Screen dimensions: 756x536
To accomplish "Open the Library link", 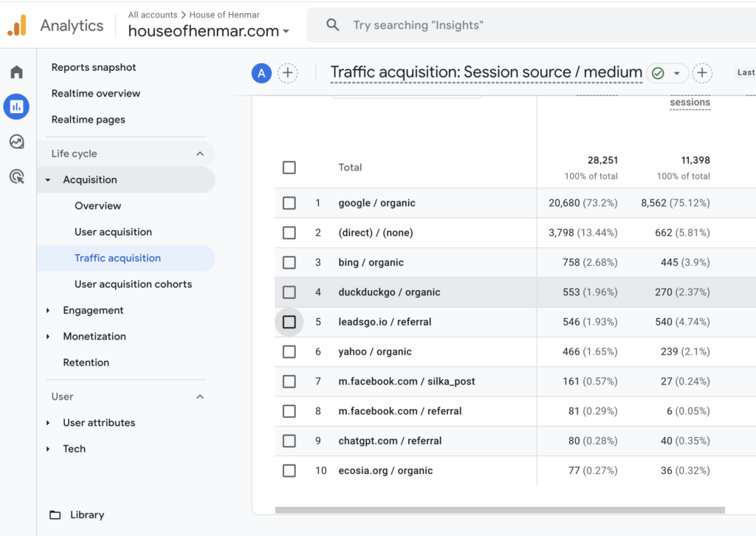I will 87,515.
